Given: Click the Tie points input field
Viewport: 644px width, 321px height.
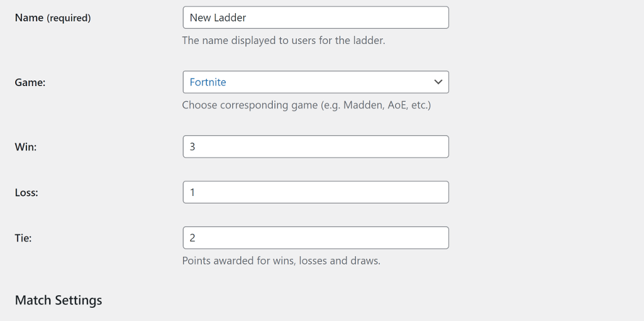Looking at the screenshot, I should tap(316, 237).
